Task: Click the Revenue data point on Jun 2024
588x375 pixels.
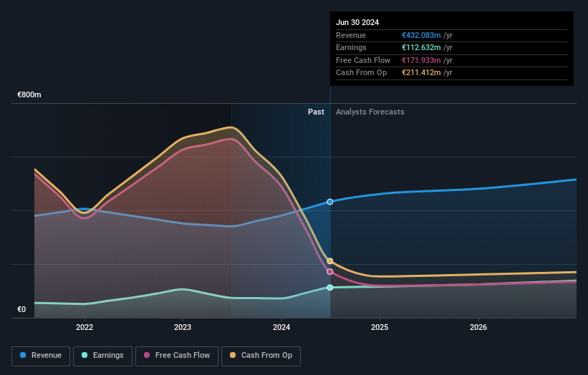Action: 330,202
